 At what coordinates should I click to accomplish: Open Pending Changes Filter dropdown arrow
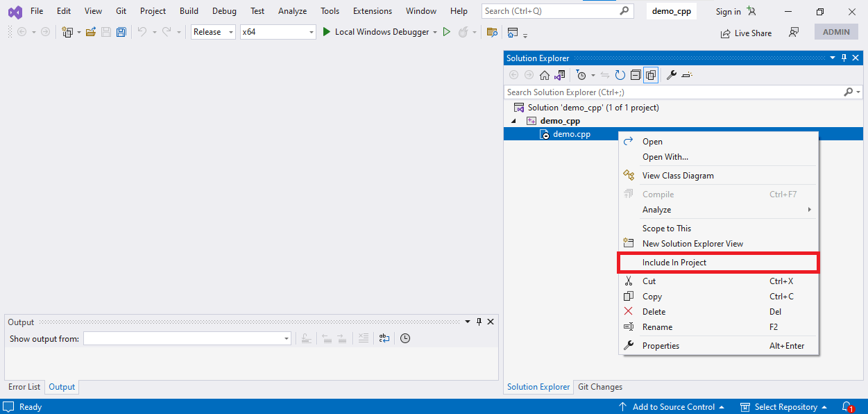coord(593,75)
